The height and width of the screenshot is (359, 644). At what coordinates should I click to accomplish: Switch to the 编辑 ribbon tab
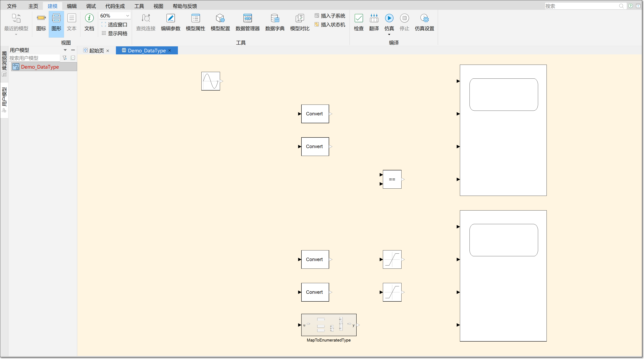(72, 6)
